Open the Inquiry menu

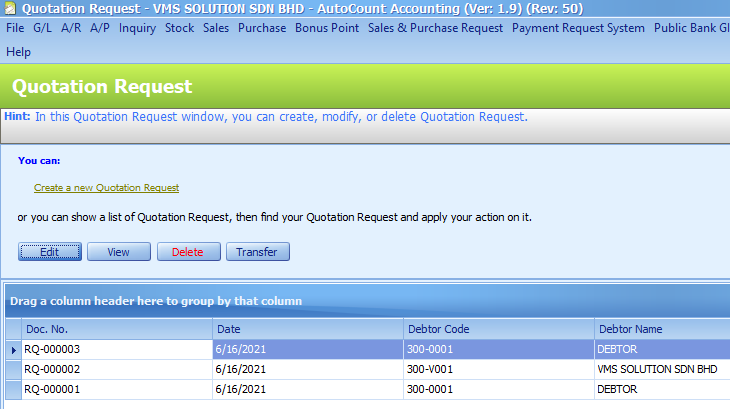pos(137,28)
